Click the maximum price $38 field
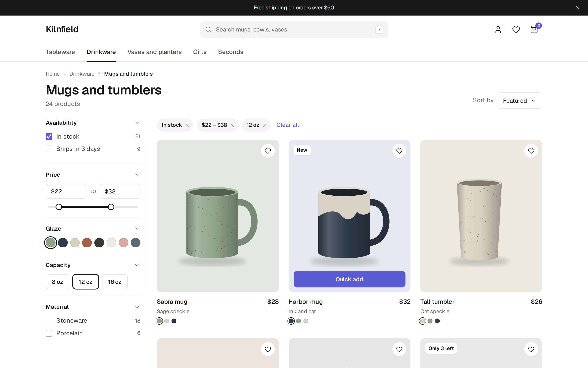 pos(120,191)
